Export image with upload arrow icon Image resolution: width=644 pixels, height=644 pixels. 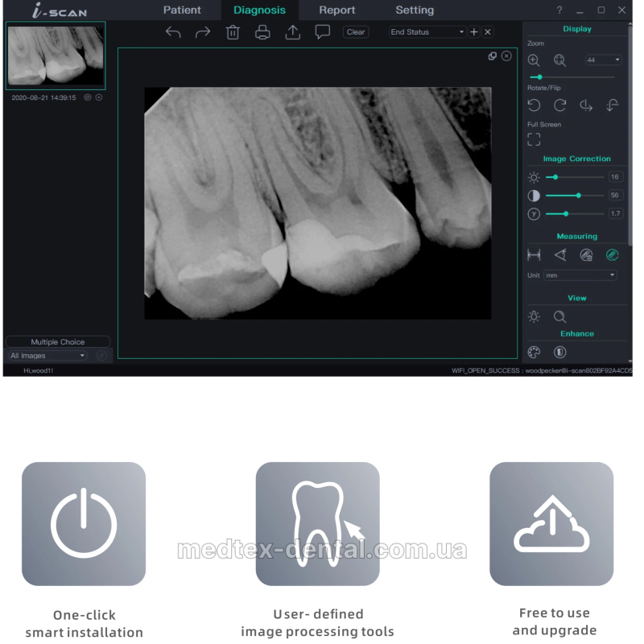292,32
